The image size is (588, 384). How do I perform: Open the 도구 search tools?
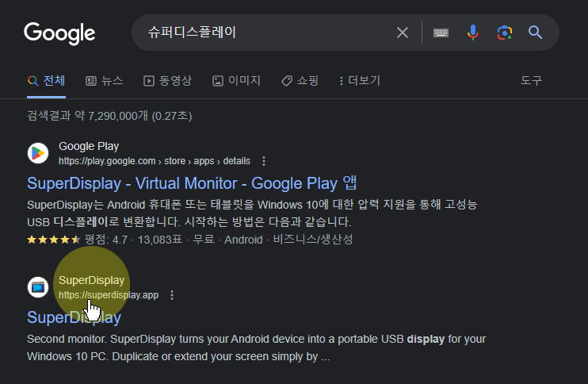pos(531,81)
